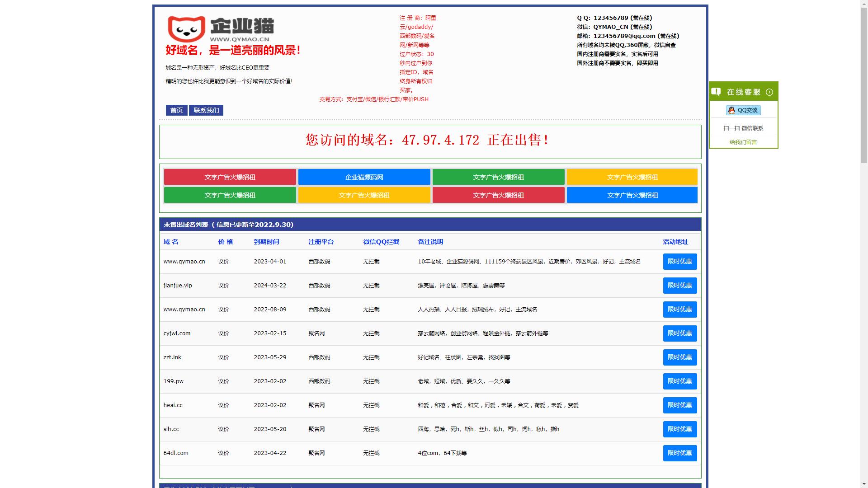Click the 到期时间 column header
The width and height of the screenshot is (868, 488).
pos(266,242)
